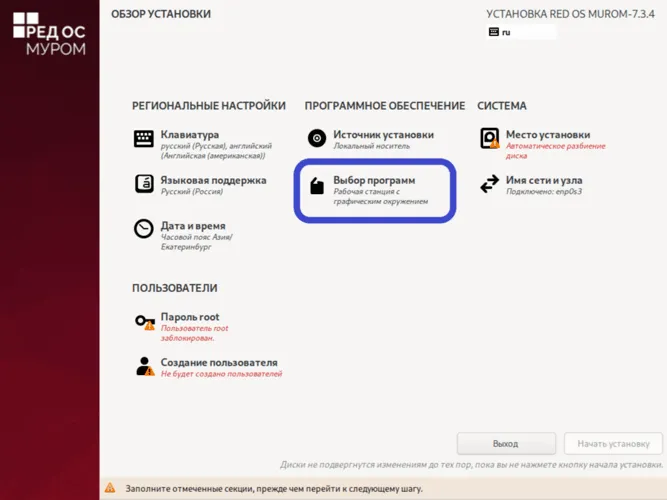This screenshot has height=500, width=667.
Task: Click text 'Не будет создано пользователей'
Action: [221, 374]
